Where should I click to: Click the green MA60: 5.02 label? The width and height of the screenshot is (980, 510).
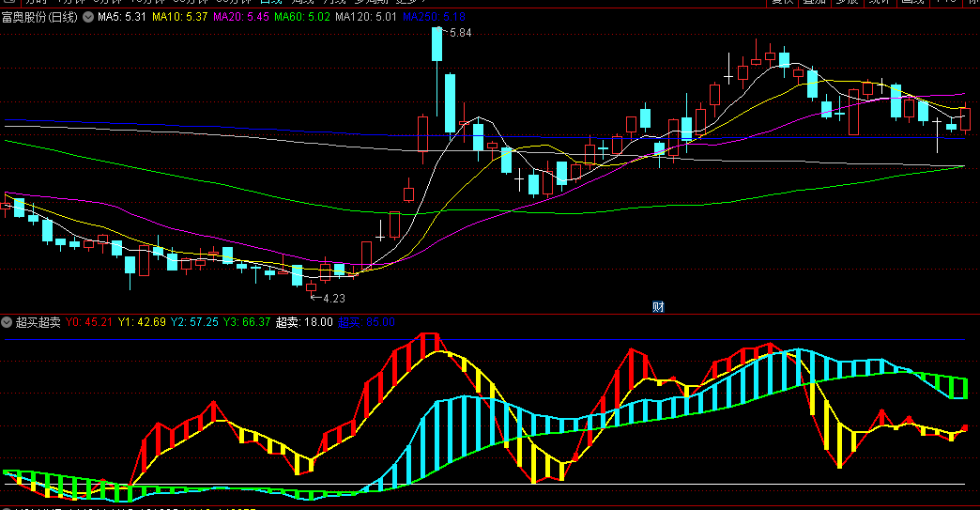coord(302,17)
